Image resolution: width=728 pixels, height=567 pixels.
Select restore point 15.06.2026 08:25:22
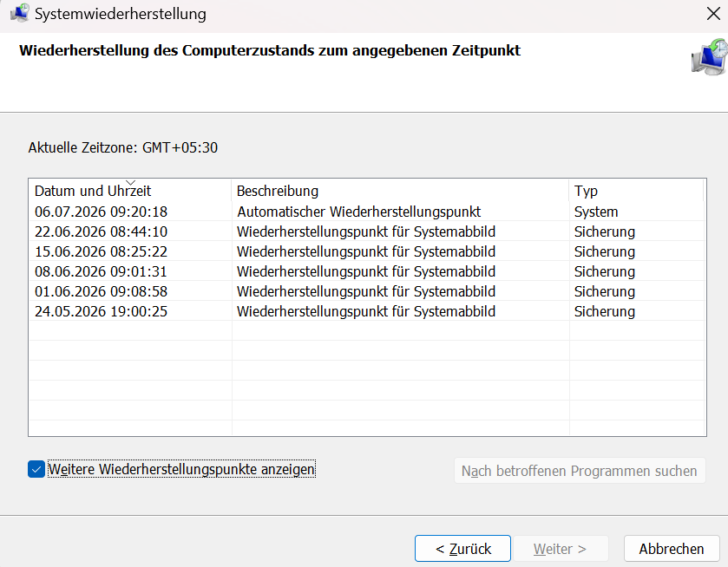click(367, 251)
